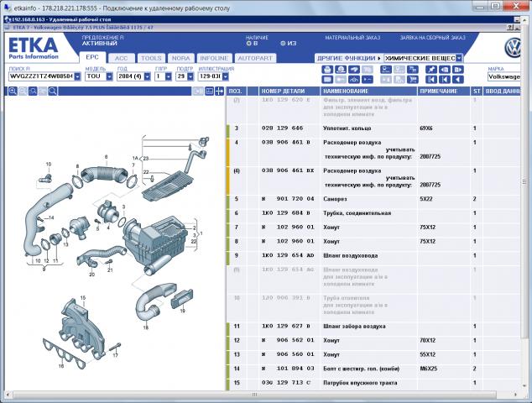Click ЗАЯВКА НА СБОРНЫЙ ЗАКАЗ in header
The height and width of the screenshot is (403, 532).
pyautogui.click(x=433, y=38)
